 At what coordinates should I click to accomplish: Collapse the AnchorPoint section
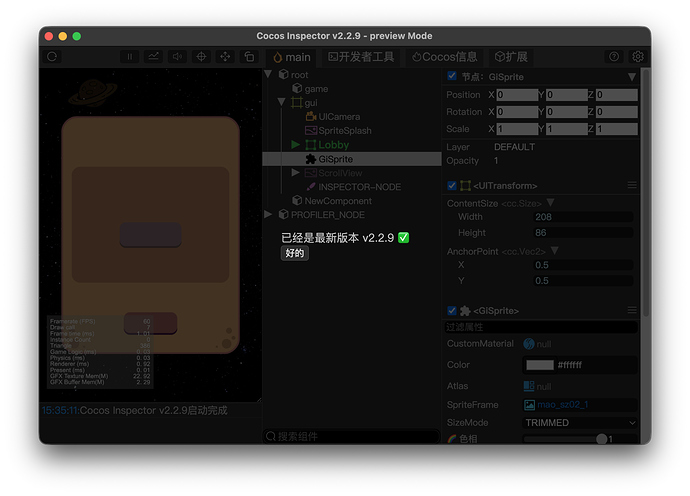pyautogui.click(x=554, y=250)
